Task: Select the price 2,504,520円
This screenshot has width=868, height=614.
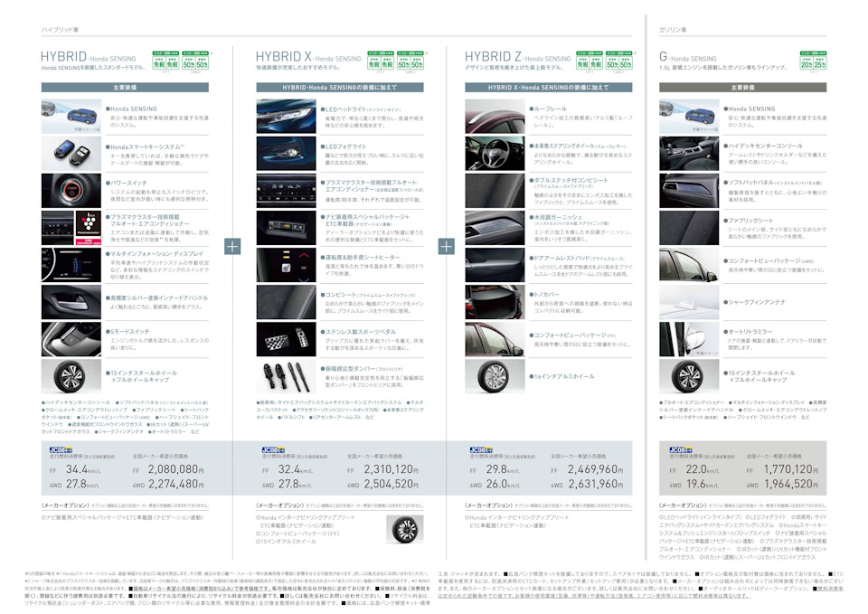Action: [x=391, y=484]
